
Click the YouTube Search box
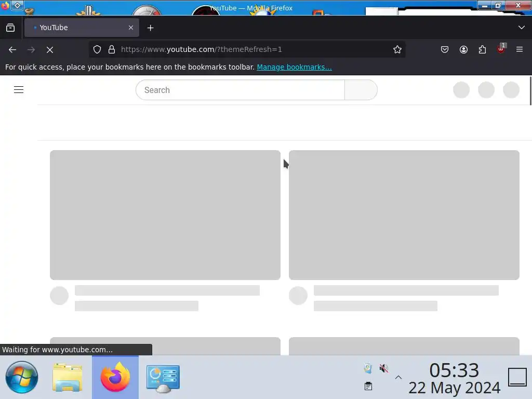(x=240, y=90)
